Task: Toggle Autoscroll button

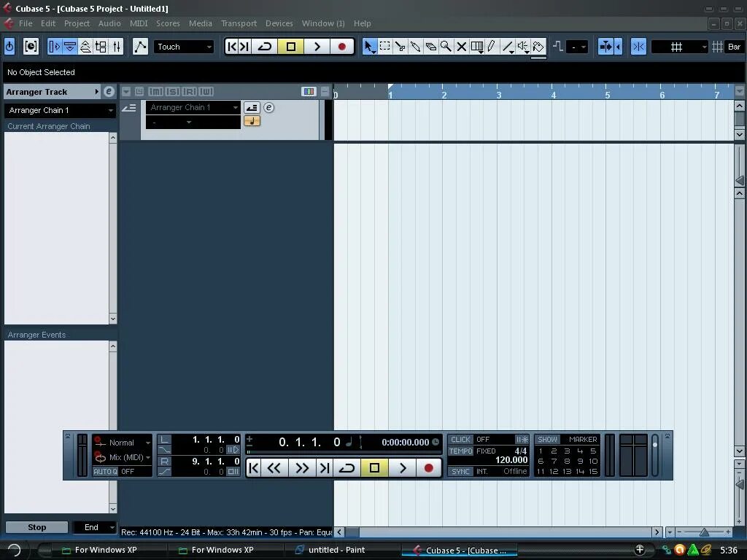Action: 606,47
